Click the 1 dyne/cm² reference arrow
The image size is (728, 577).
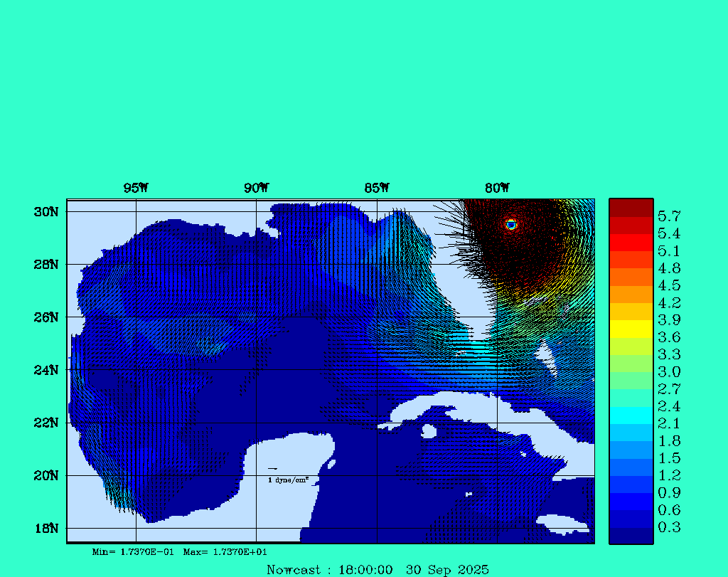(x=272, y=469)
